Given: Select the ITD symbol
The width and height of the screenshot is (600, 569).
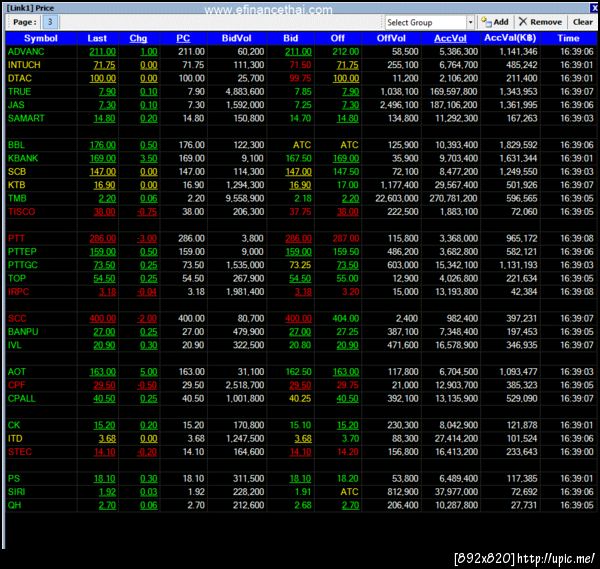Looking at the screenshot, I should point(15,439).
